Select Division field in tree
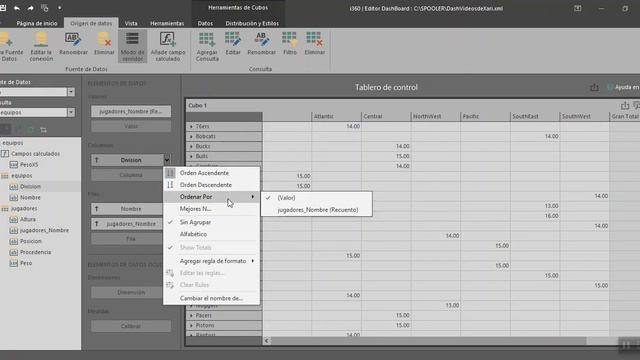Image resolution: width=640 pixels, height=360 pixels. pyautogui.click(x=30, y=187)
